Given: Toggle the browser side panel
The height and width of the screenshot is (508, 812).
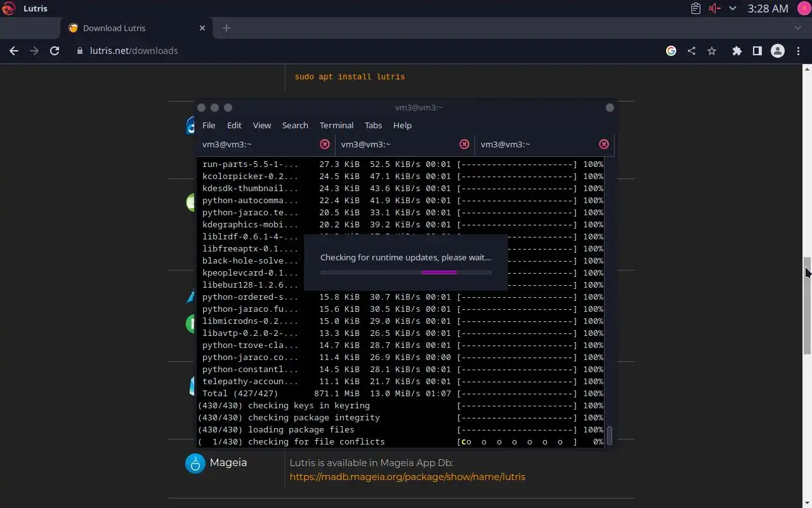Looking at the screenshot, I should [757, 51].
